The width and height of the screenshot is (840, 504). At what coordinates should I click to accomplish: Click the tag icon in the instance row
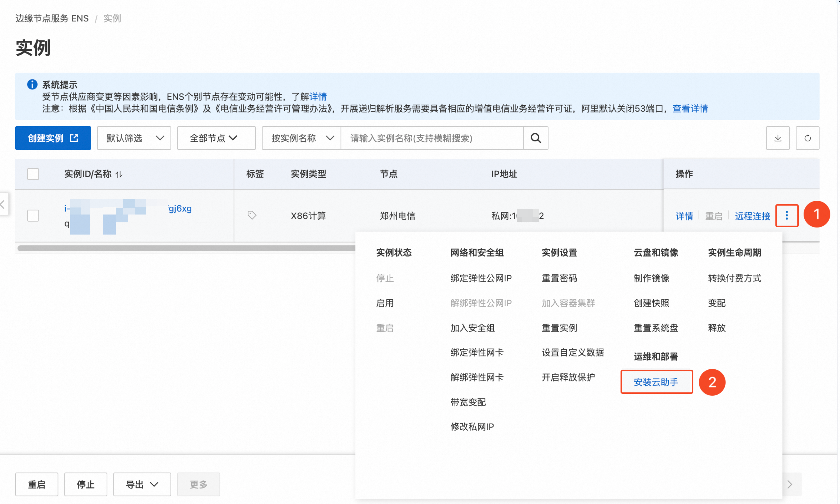(x=252, y=215)
